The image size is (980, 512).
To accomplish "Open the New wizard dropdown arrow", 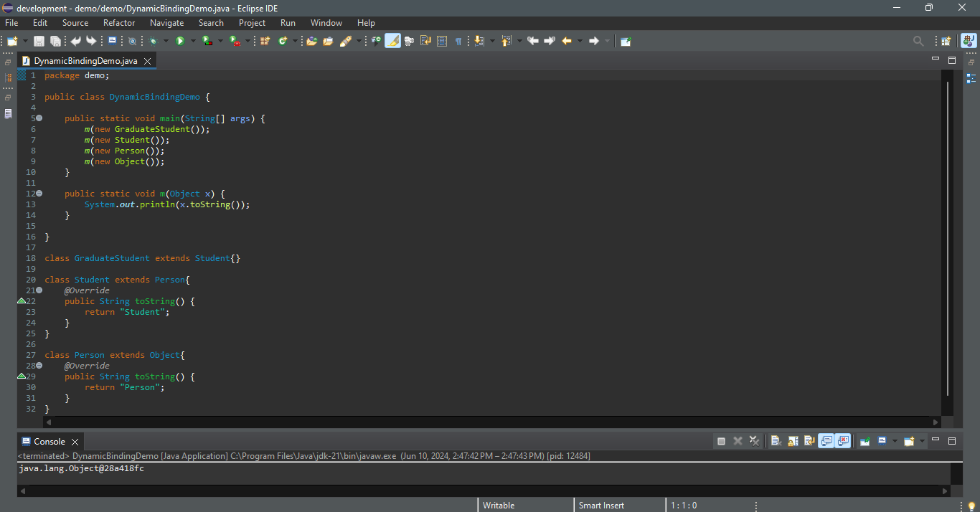I will 26,42.
